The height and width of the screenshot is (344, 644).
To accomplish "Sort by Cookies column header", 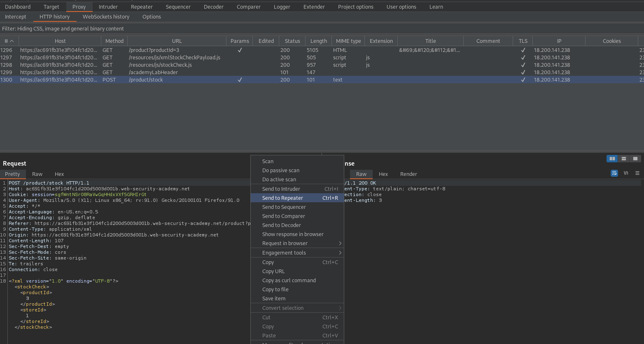I will click(611, 41).
